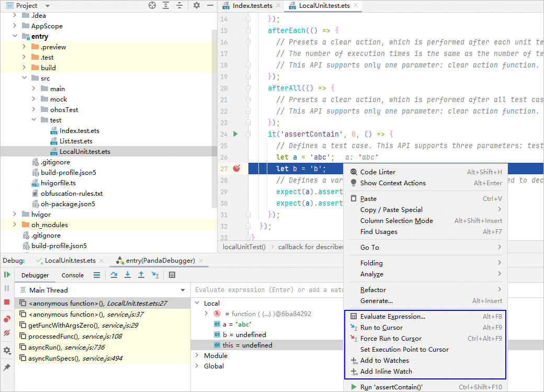Click the Step Out icon
The width and height of the screenshot is (544, 392).
141,275
